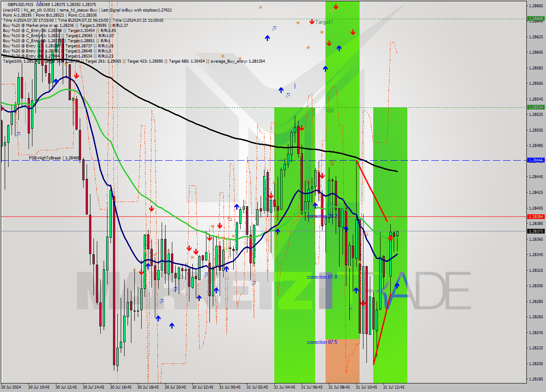Screen dimensions: 546x392
Task: Click the 1.28565 price axis label
Action: click(x=536, y=83)
